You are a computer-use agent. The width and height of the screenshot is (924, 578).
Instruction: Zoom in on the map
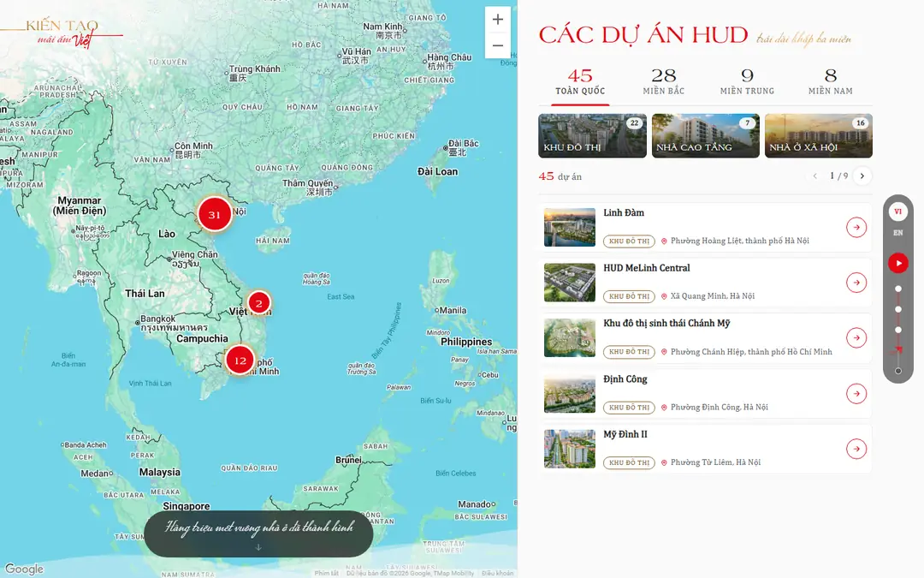point(498,20)
